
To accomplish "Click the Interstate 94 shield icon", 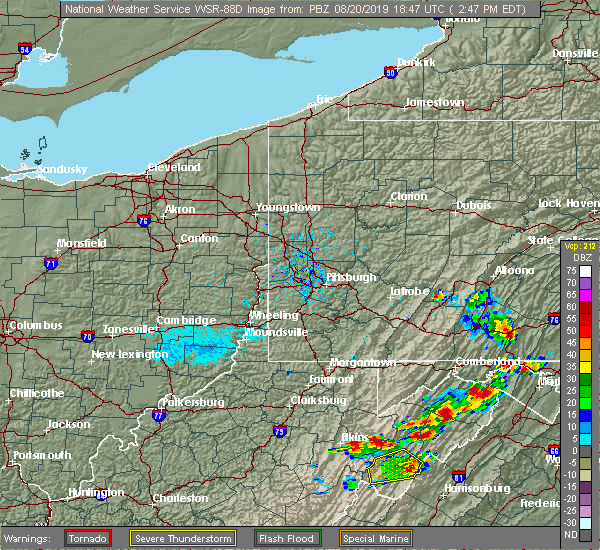I will [x=25, y=49].
